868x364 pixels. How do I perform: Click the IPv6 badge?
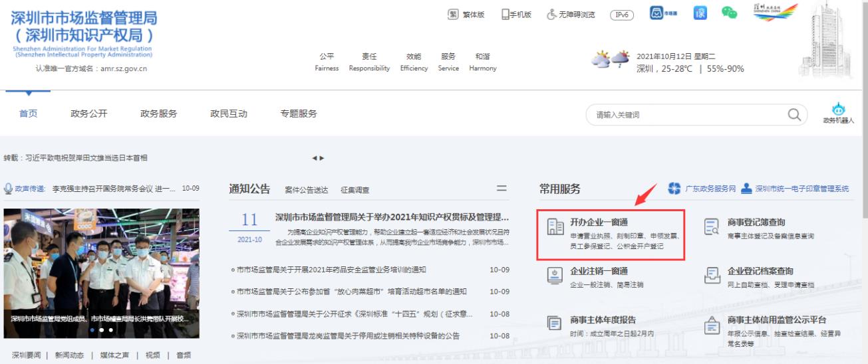coord(623,15)
